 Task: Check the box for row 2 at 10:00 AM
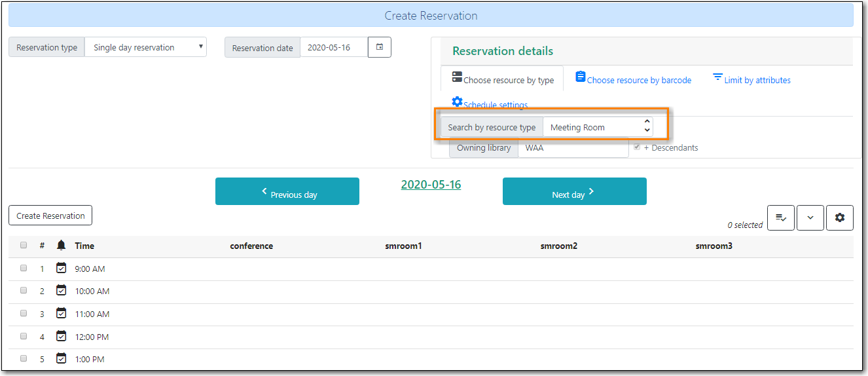pos(24,290)
